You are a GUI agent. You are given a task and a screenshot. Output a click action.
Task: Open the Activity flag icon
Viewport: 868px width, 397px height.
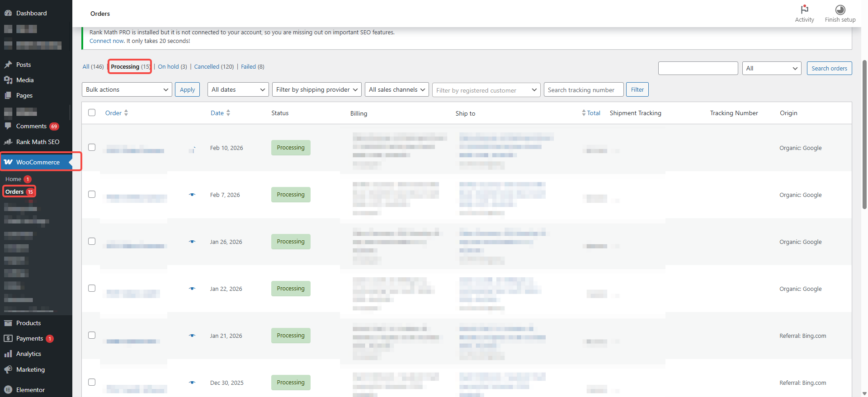pos(804,9)
